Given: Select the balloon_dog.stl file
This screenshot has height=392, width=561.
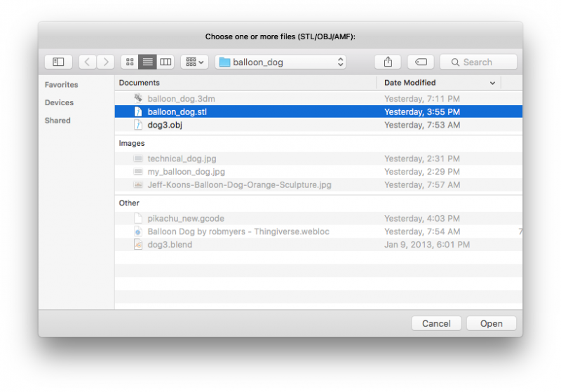Looking at the screenshot, I should [x=177, y=111].
